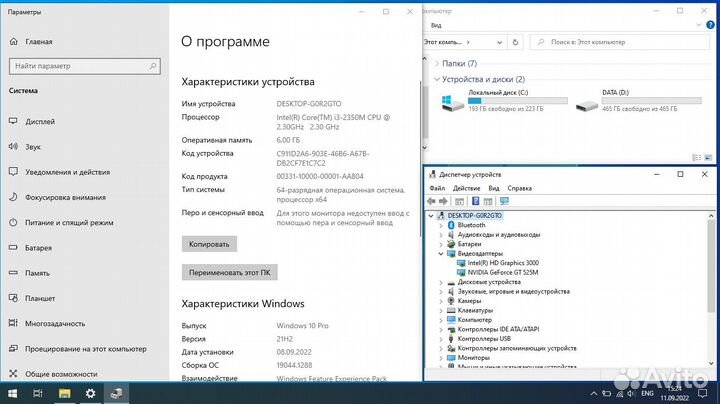720x404 pixels.
Task: Click the Settings window vertical scrollbar
Action: (x=419, y=159)
